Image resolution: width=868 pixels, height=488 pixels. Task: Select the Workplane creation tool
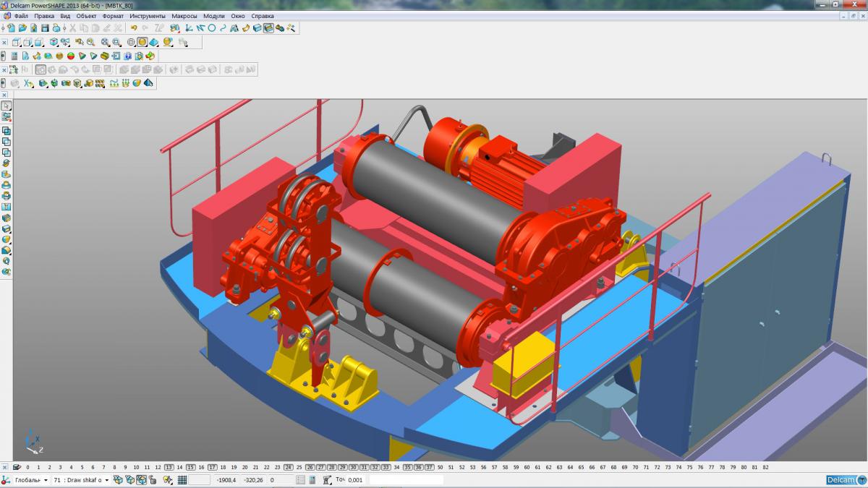tap(188, 27)
